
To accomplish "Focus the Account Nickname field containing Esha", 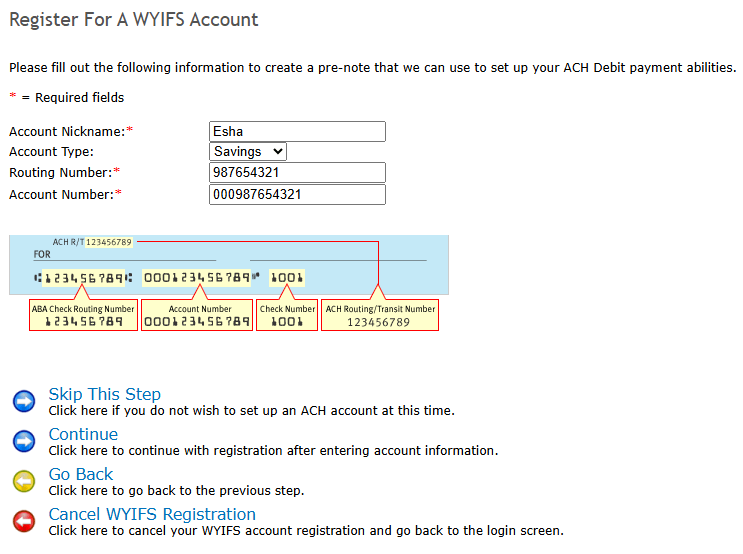I will click(x=297, y=132).
